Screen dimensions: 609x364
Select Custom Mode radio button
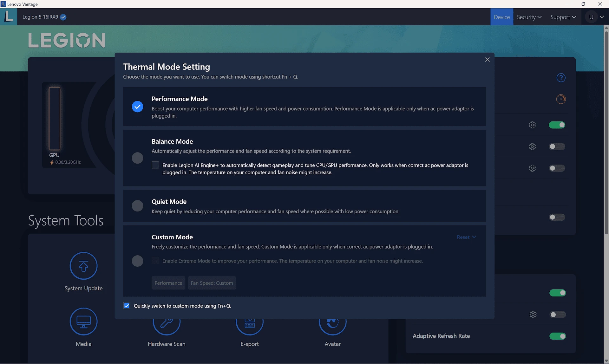(137, 261)
